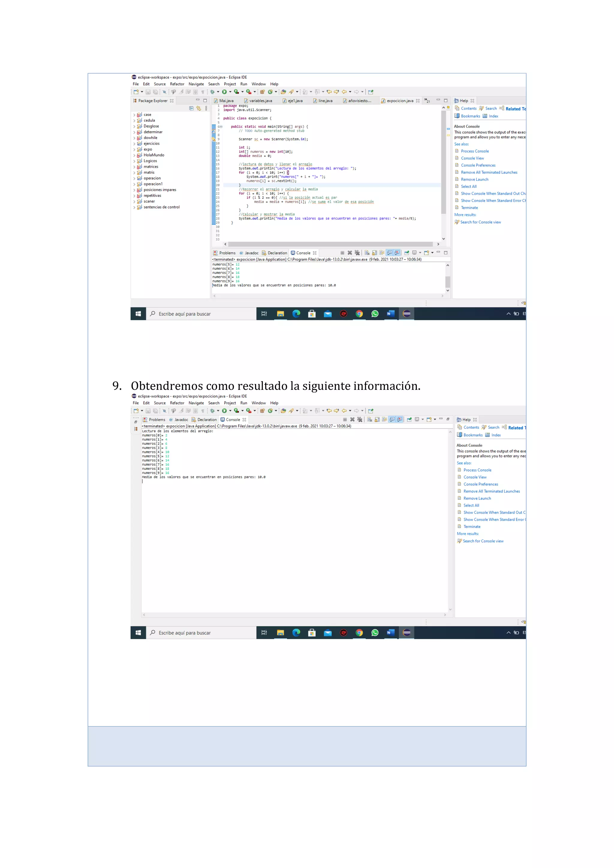Click the code editor's vertical scrollbar thumb
This screenshot has height=868, width=614.
pyautogui.click(x=443, y=163)
